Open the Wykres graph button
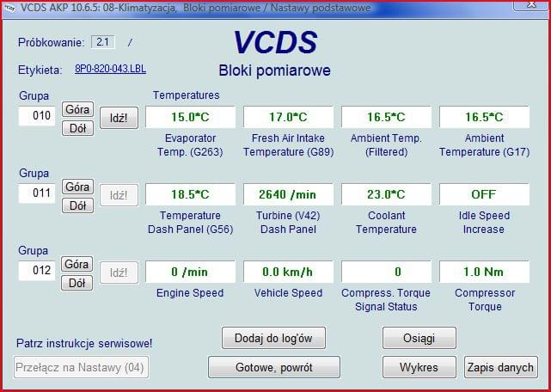The height and width of the screenshot is (392, 551). tap(419, 367)
